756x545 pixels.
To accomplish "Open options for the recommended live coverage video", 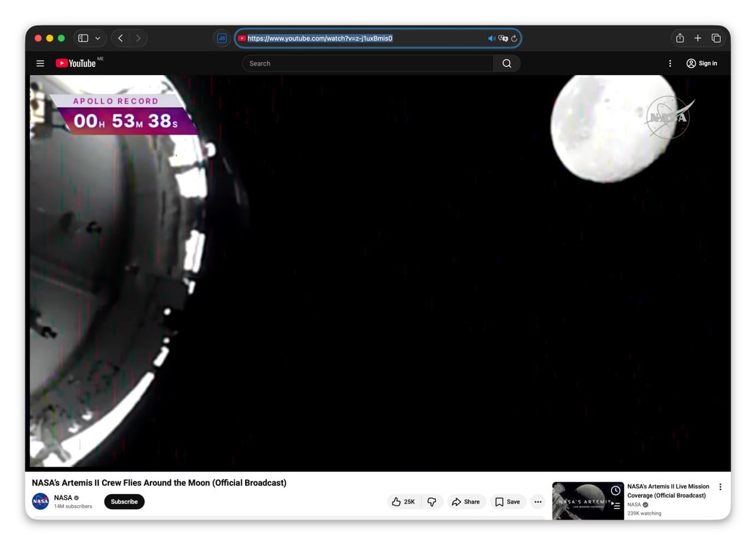I will [720, 487].
